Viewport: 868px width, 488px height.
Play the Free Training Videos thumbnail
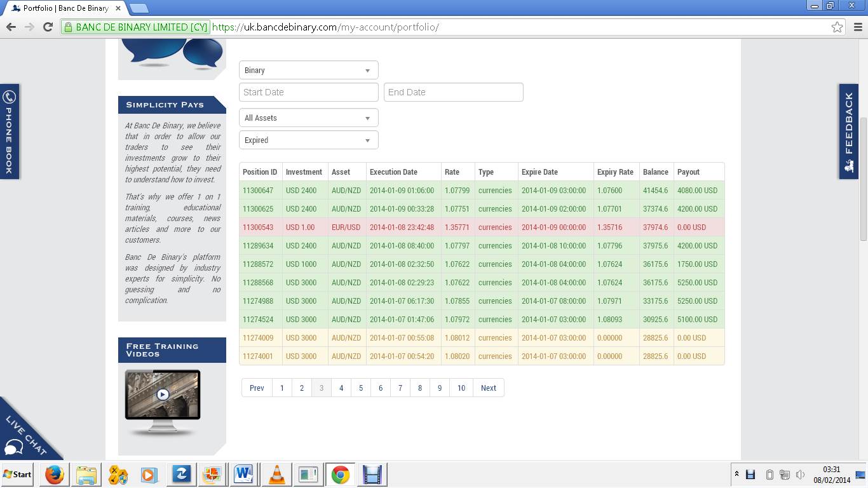pos(163,395)
